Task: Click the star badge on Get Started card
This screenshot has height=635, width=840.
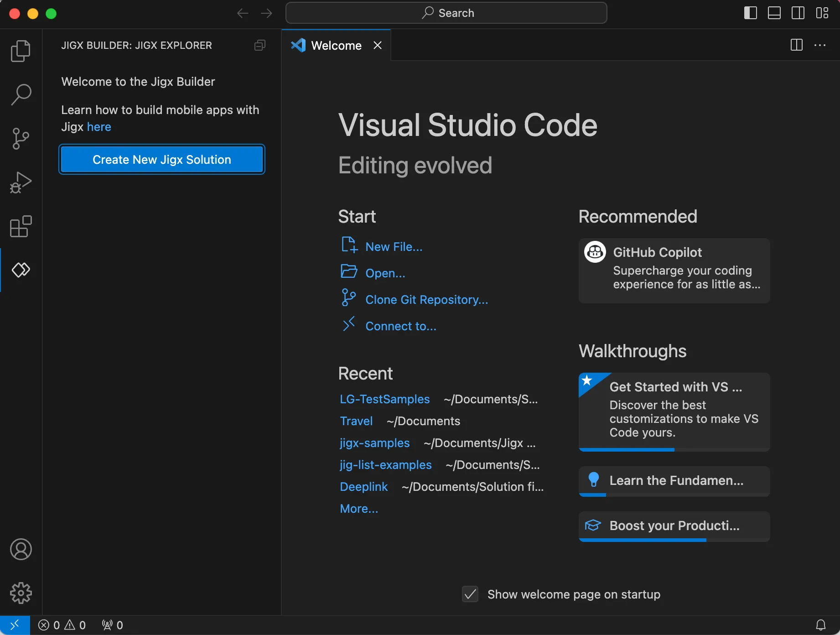Action: point(587,380)
